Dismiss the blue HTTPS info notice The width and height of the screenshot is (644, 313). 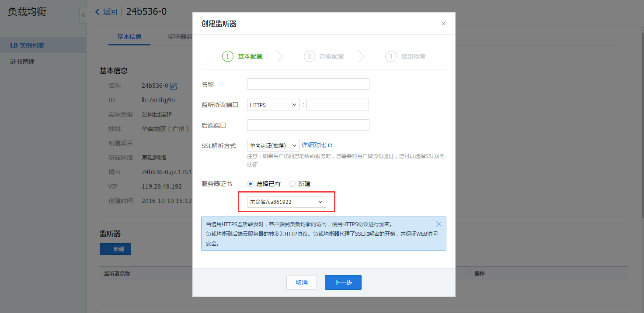pyautogui.click(x=439, y=224)
